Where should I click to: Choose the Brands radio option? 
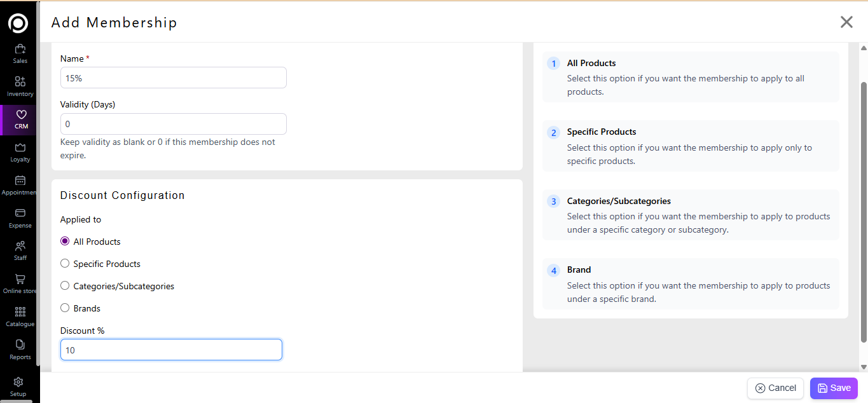tap(65, 308)
